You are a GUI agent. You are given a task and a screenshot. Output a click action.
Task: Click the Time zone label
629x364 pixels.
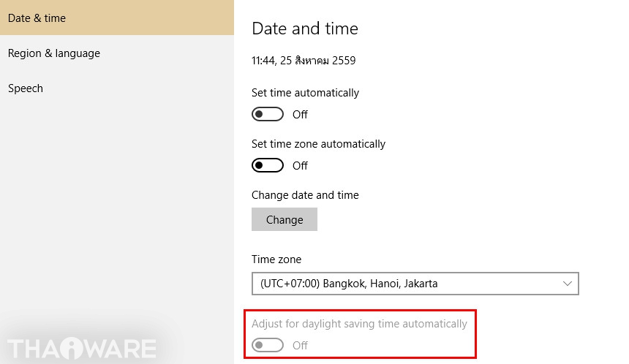(276, 259)
